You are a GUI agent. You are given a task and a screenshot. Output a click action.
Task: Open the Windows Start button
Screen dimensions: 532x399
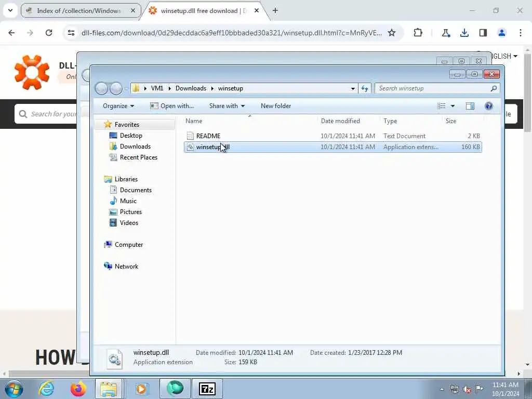coord(14,389)
